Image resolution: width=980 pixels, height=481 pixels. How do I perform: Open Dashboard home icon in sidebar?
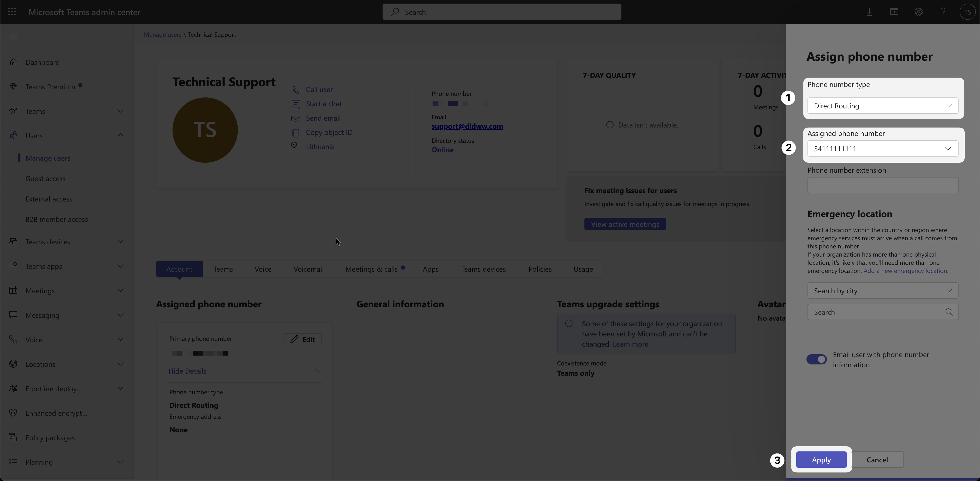pos(13,62)
